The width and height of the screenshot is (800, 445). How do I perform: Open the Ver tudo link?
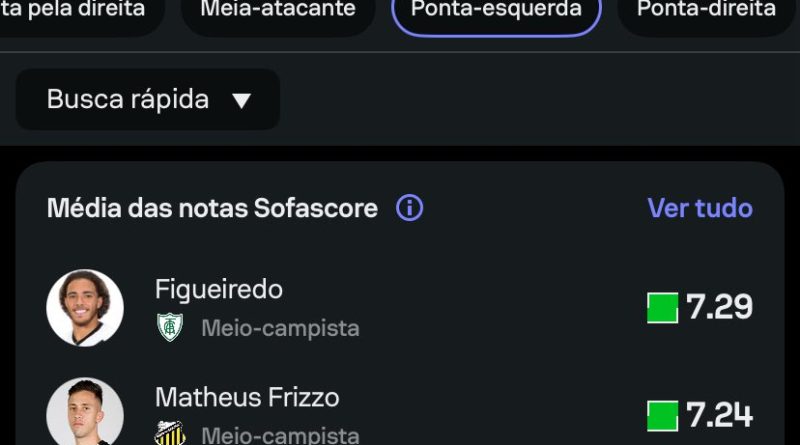coord(700,208)
